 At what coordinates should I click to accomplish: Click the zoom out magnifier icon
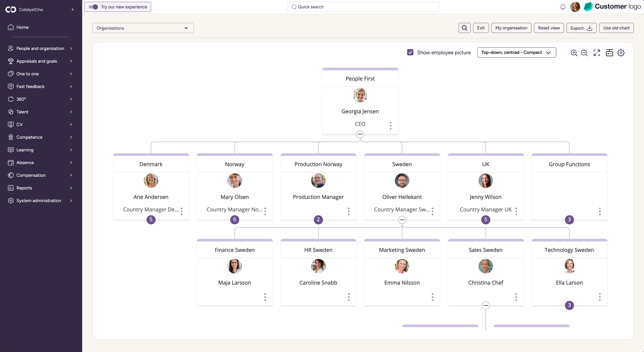[584, 53]
